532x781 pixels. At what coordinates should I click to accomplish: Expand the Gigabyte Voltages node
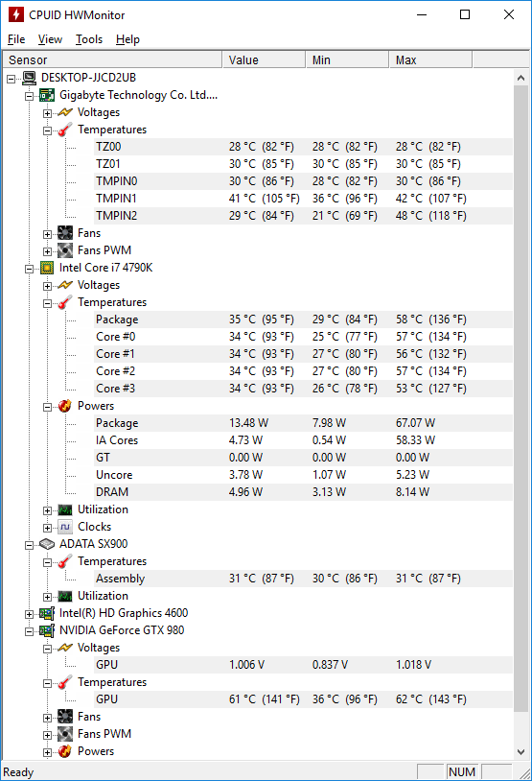click(x=47, y=113)
